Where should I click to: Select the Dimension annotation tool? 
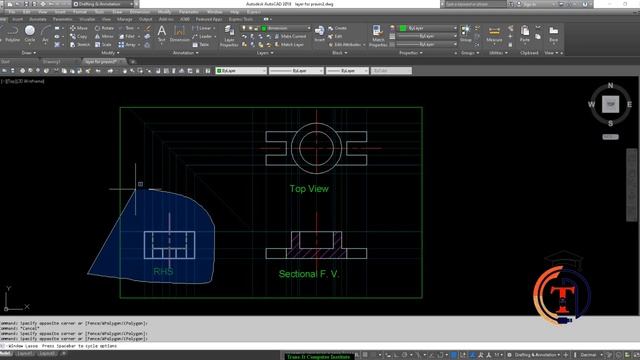tap(180, 34)
